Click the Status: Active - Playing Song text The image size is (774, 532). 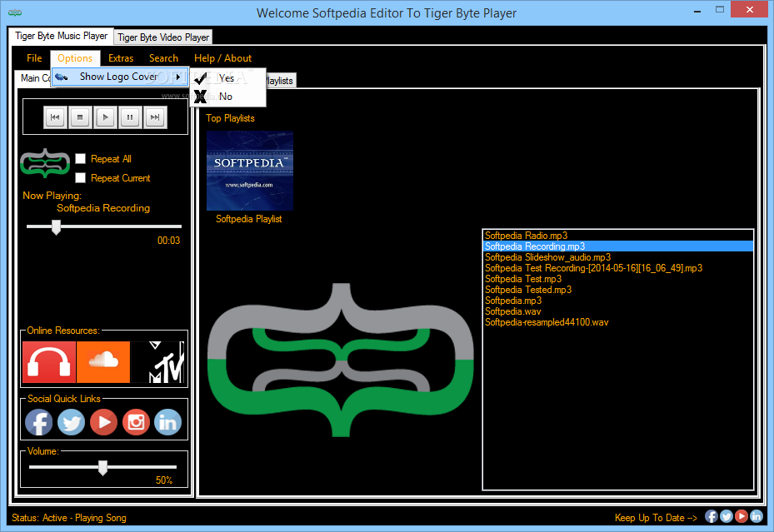69,518
